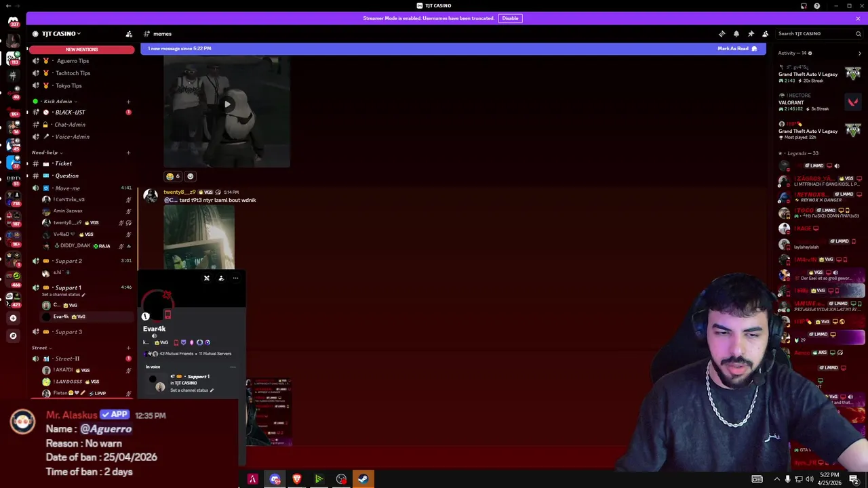Open TJT CASINO server dropdown

(x=61, y=34)
